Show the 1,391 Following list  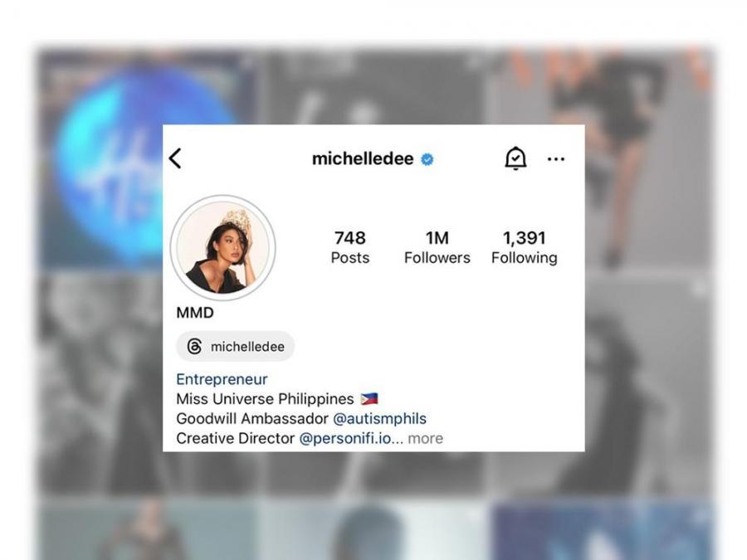coord(524,247)
